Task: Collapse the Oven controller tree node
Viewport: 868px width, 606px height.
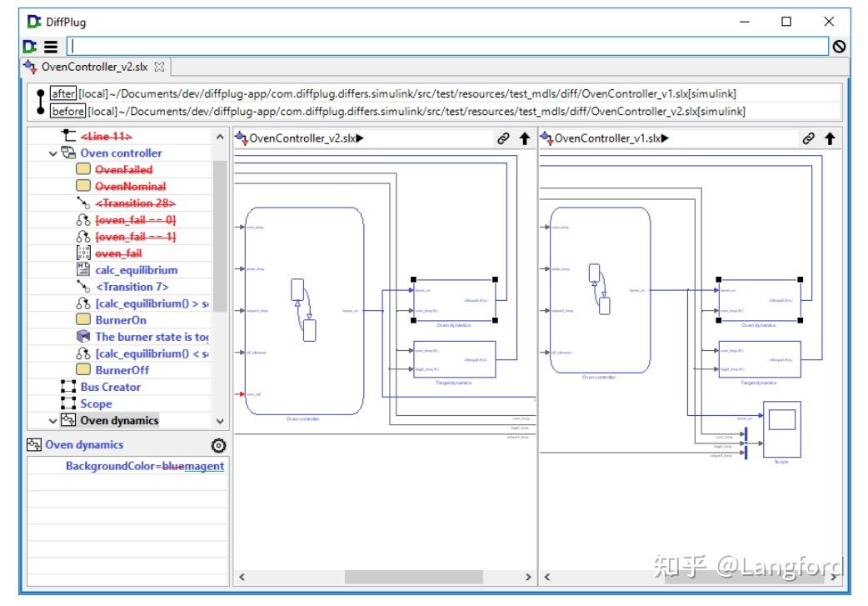Action: [53, 153]
